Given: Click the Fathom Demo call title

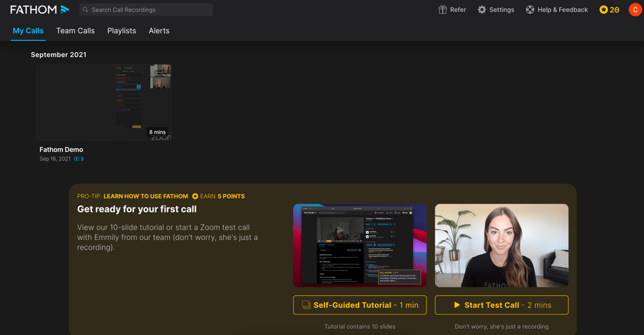Looking at the screenshot, I should [61, 150].
